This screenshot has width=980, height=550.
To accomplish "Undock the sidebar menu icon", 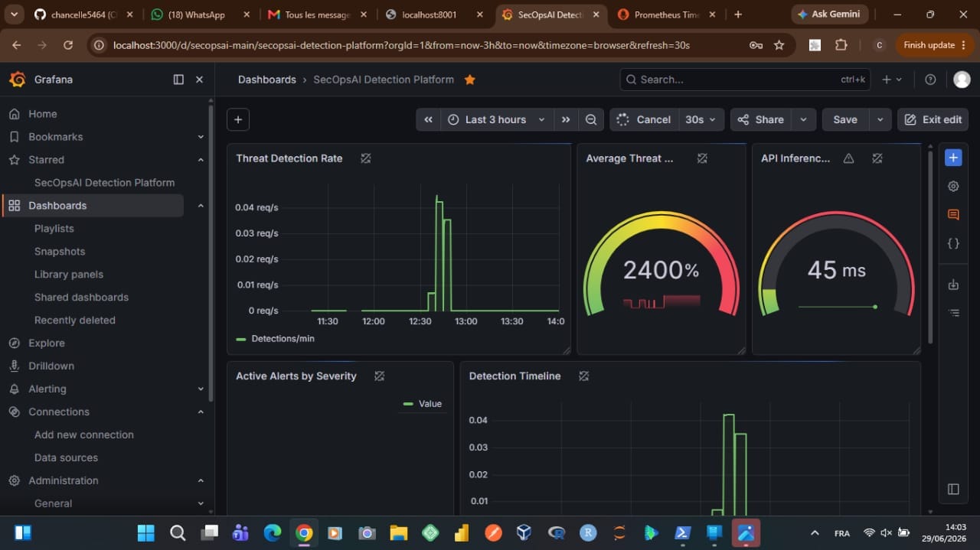I will (178, 80).
